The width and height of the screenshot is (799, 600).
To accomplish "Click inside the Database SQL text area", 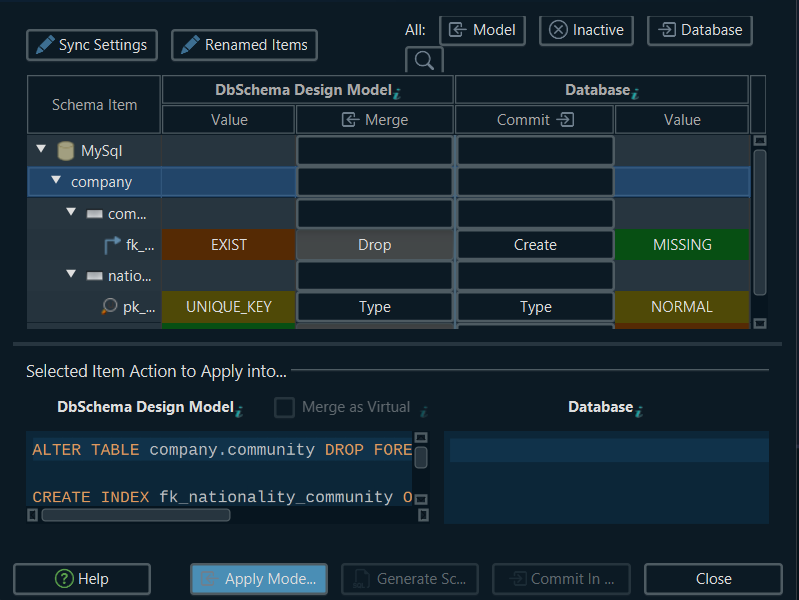I will coord(606,478).
